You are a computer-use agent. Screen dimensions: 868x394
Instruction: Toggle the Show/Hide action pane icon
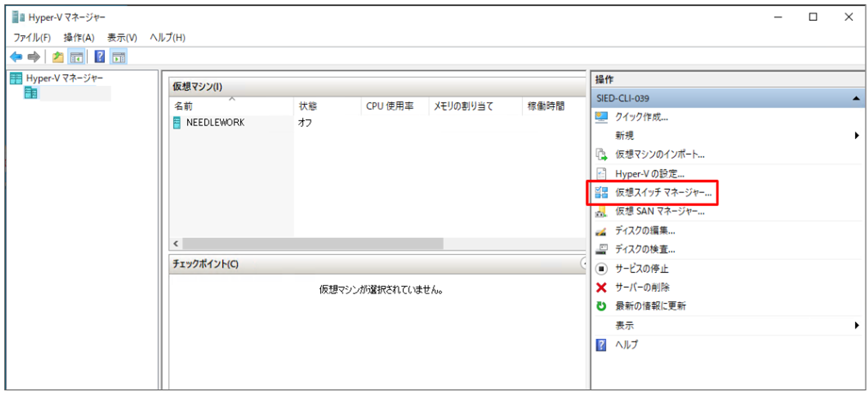pos(119,57)
